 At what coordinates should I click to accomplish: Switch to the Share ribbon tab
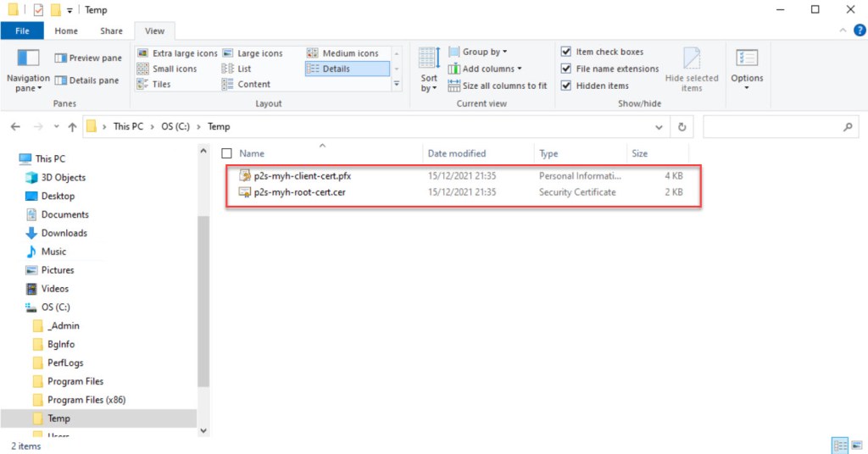(x=111, y=31)
